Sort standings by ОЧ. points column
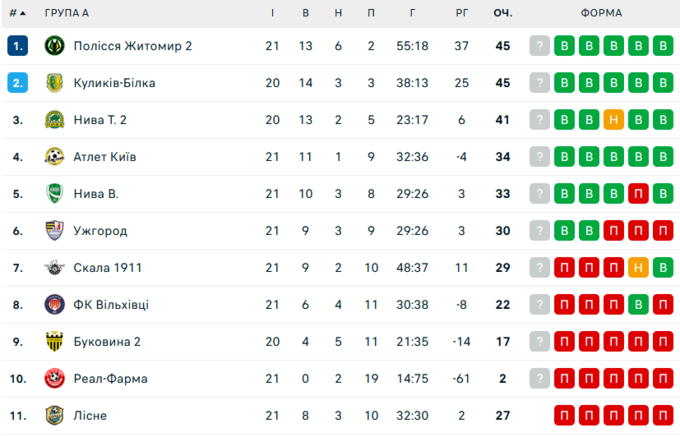Screen dimensions: 680x437 click(x=503, y=13)
